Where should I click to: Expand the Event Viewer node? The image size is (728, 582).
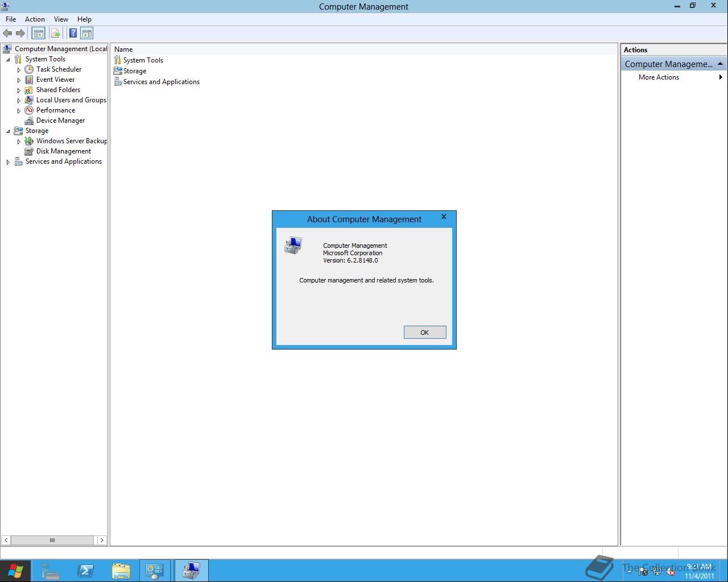tap(19, 80)
